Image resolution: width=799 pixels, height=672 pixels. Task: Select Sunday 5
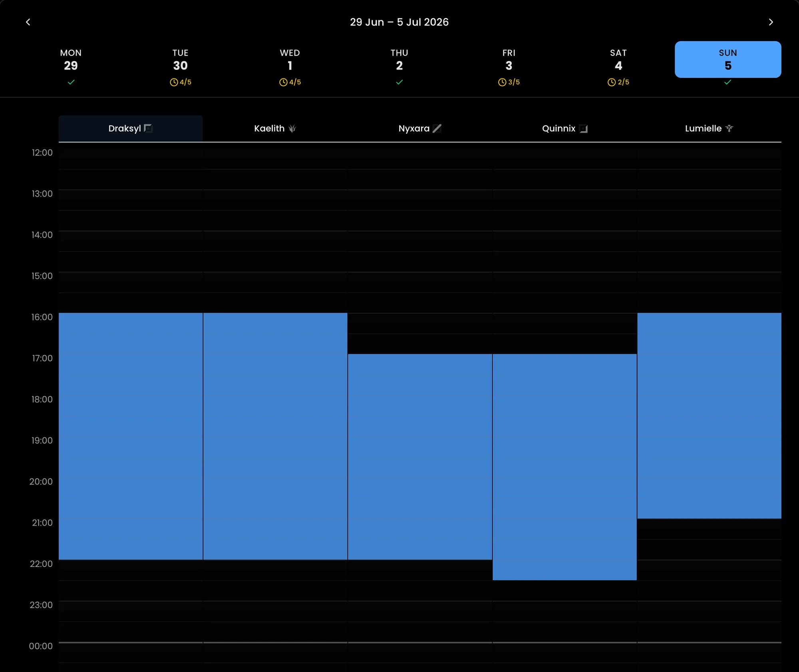(x=728, y=60)
